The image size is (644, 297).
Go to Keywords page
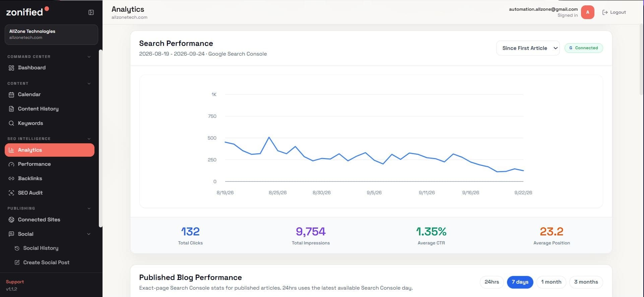tap(50, 123)
